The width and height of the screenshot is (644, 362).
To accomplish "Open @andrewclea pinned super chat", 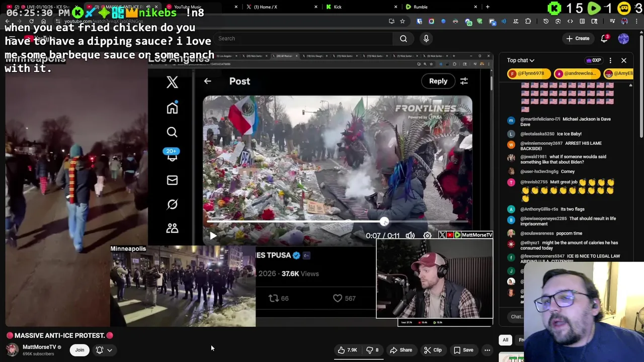I will tap(577, 73).
